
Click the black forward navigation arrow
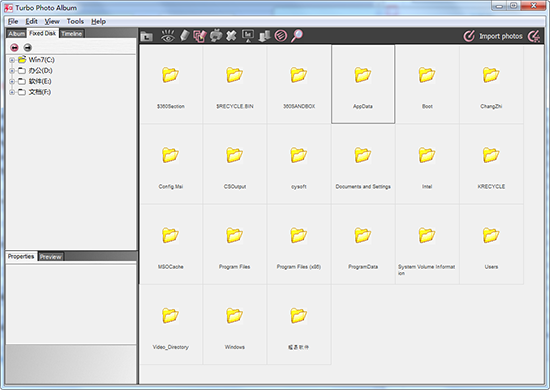tap(27, 47)
